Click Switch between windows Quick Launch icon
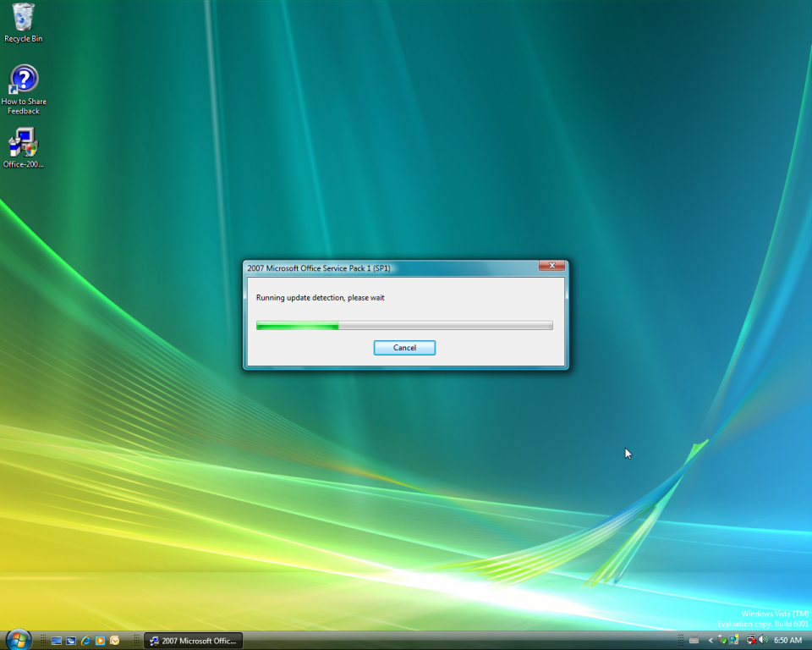Screen dimensions: 812x650 [x=71, y=641]
